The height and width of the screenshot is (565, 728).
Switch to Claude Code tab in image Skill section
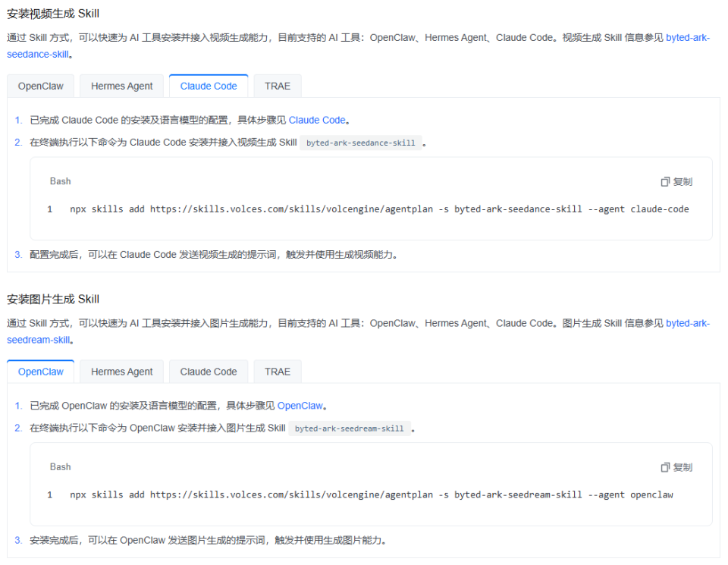(x=209, y=372)
